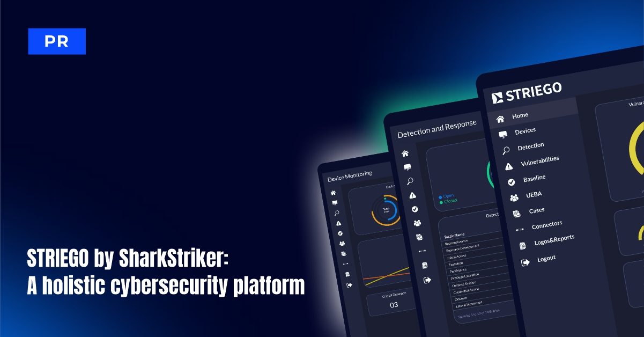
Task: Select the monitor icon in Device Monitoring panel
Action: [x=335, y=203]
